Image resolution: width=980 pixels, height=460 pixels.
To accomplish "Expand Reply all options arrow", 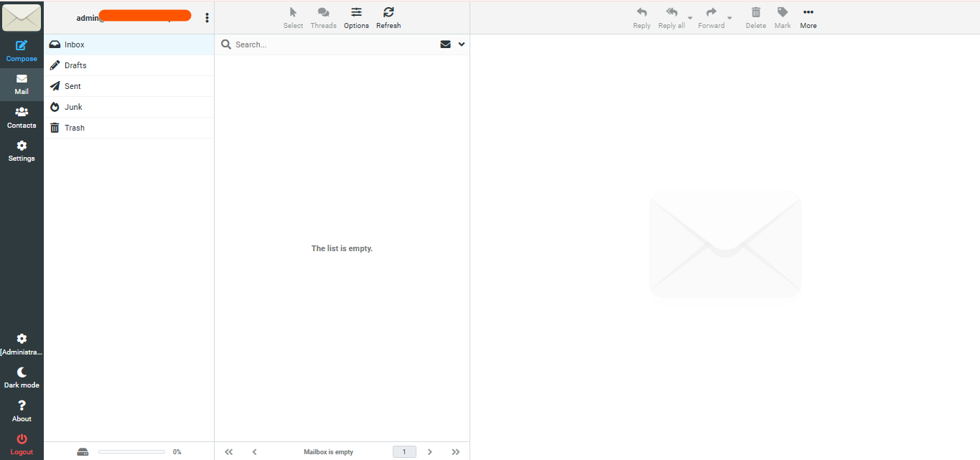I will (x=690, y=18).
